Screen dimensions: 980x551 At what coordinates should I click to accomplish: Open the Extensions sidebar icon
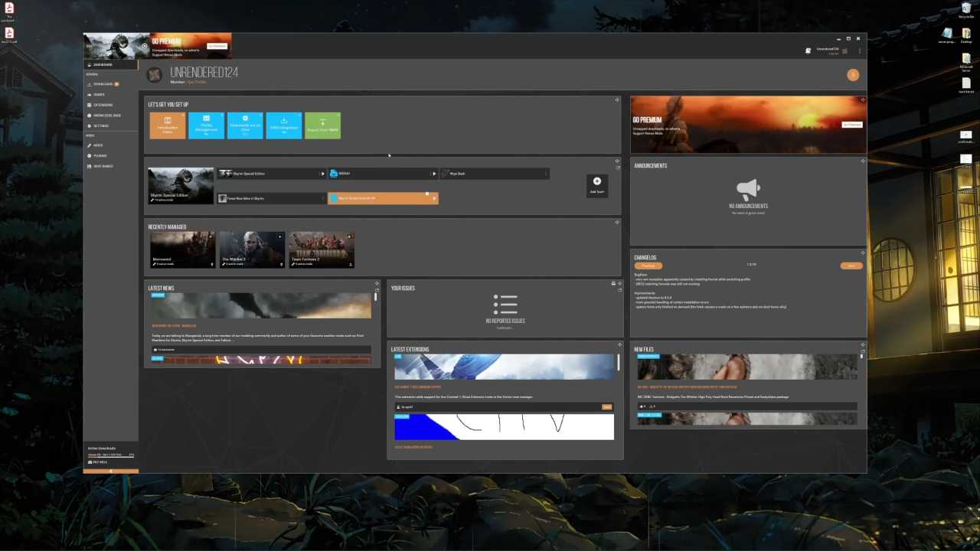(x=90, y=105)
